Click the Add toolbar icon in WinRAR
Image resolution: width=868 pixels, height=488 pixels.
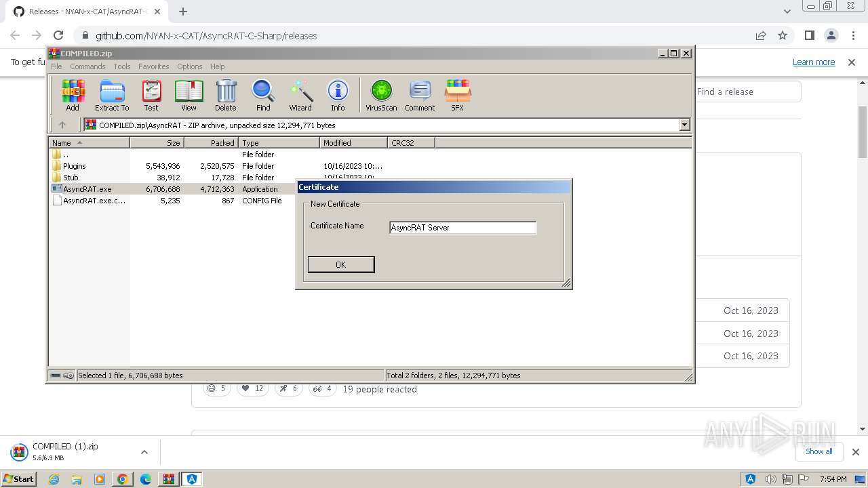pos(73,95)
